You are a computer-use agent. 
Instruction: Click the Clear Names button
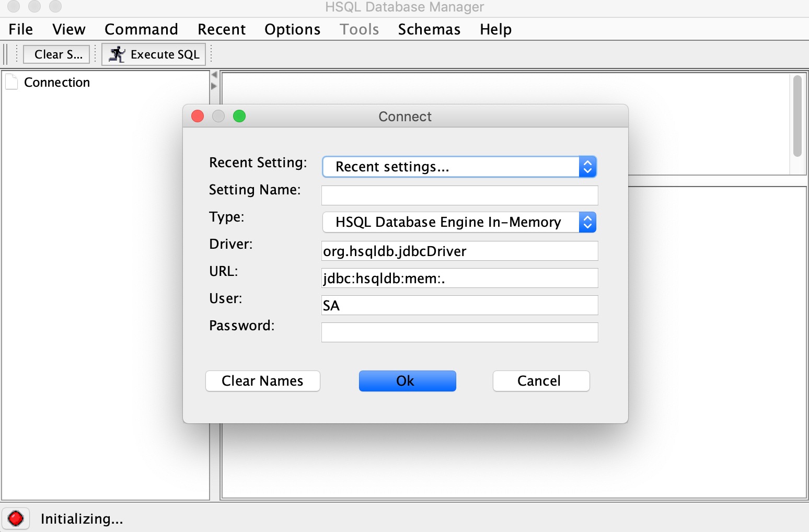click(263, 381)
